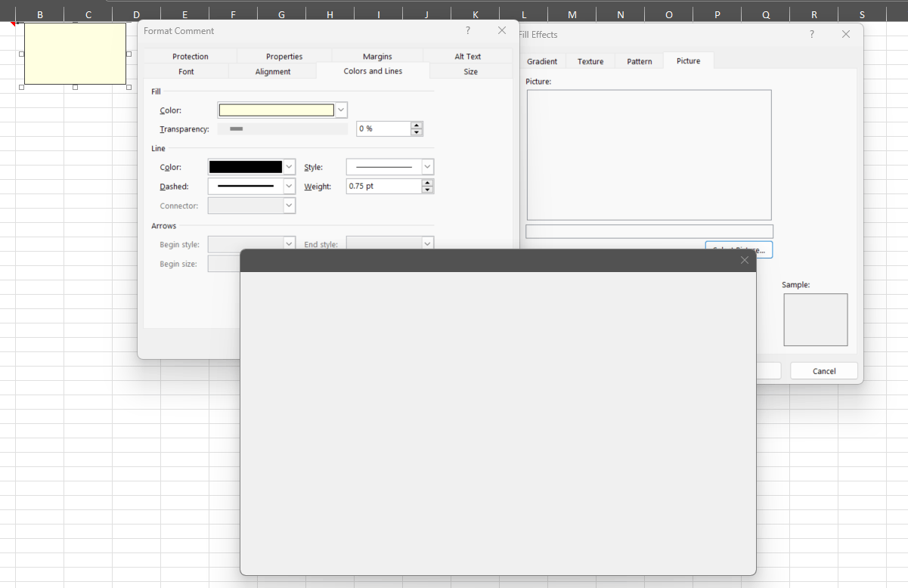The width and height of the screenshot is (908, 588).
Task: Close the Fill Effects dialog
Action: 846,34
